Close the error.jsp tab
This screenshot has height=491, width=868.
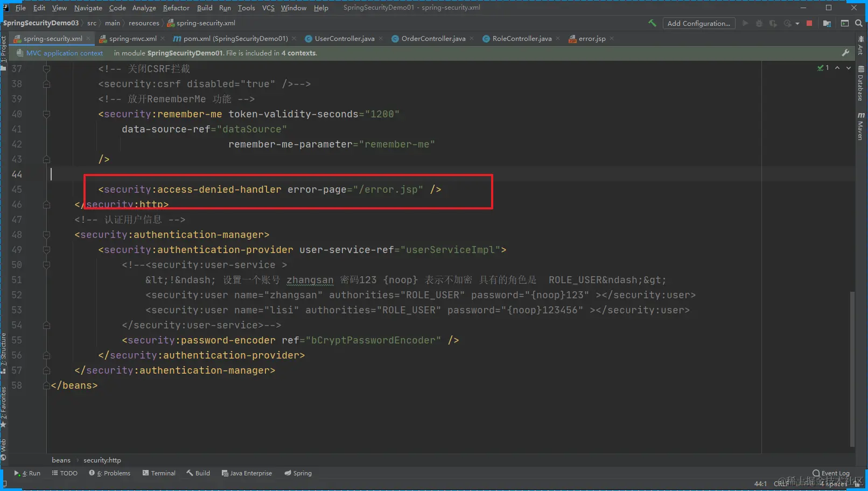[x=612, y=38]
